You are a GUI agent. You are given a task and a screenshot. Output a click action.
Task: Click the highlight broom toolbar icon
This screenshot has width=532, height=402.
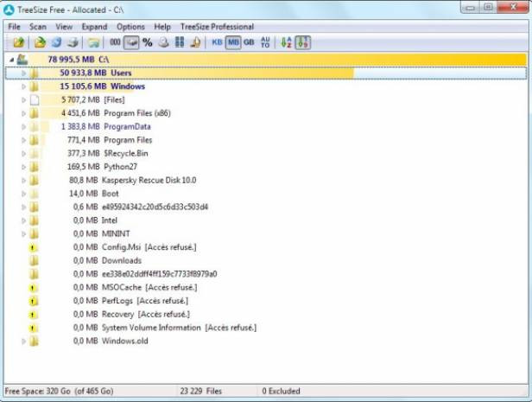(x=195, y=42)
